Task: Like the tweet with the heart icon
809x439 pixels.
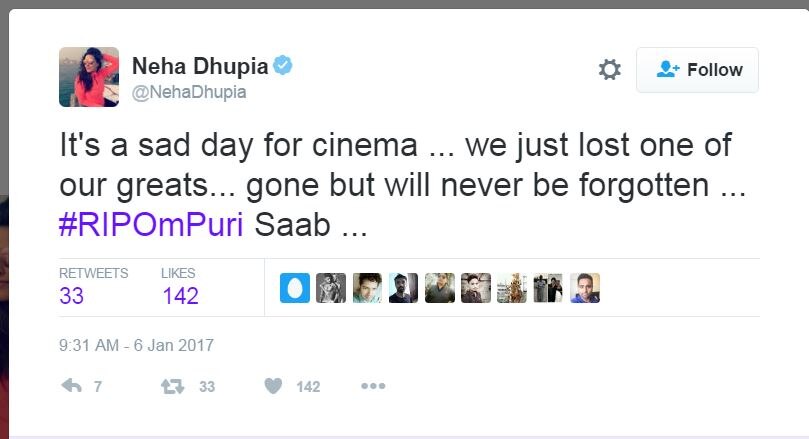Action: 273,386
